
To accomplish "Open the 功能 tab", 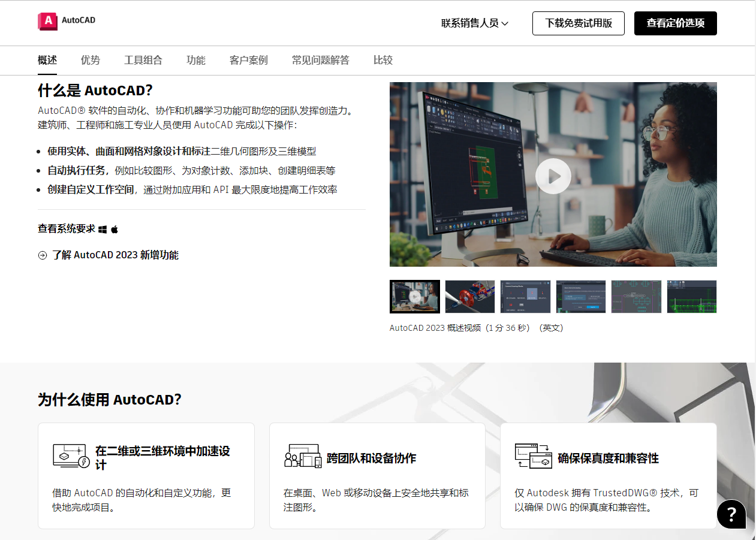I will click(195, 60).
